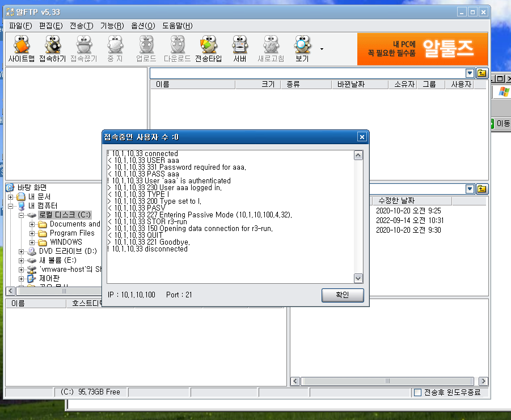Image resolution: width=511 pixels, height=420 pixels.
Task: Open the 전송(T) menu
Action: coord(82,26)
